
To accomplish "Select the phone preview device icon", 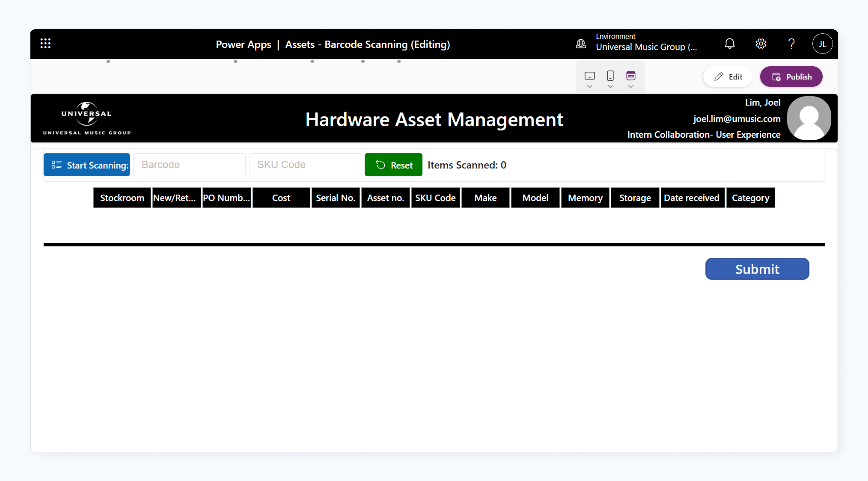I will coord(610,76).
